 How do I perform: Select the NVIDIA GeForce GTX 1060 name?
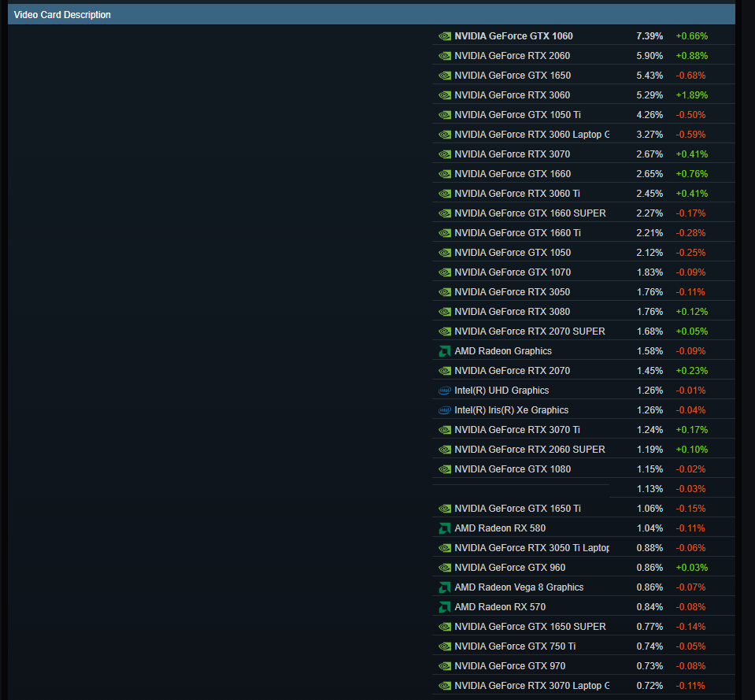coord(514,36)
